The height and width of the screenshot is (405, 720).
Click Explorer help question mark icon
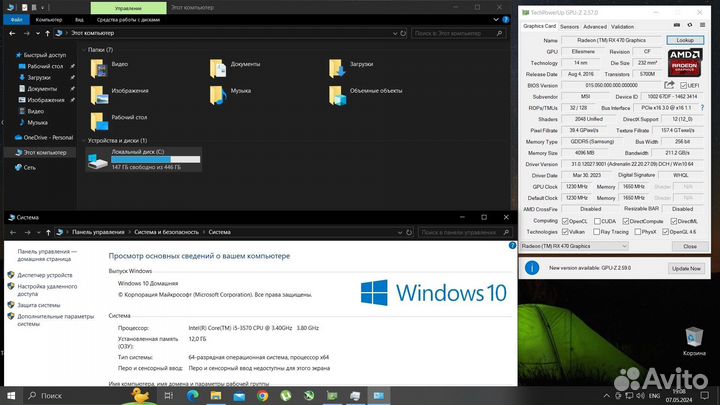point(506,20)
